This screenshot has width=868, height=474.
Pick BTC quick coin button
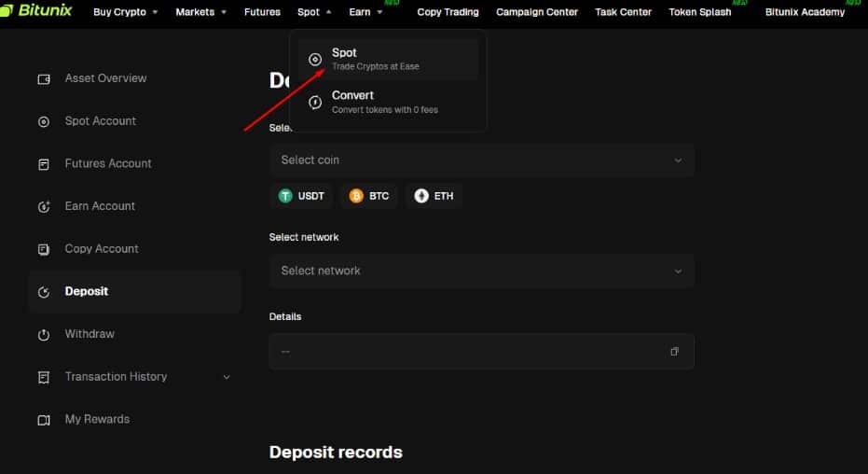pyautogui.click(x=369, y=196)
